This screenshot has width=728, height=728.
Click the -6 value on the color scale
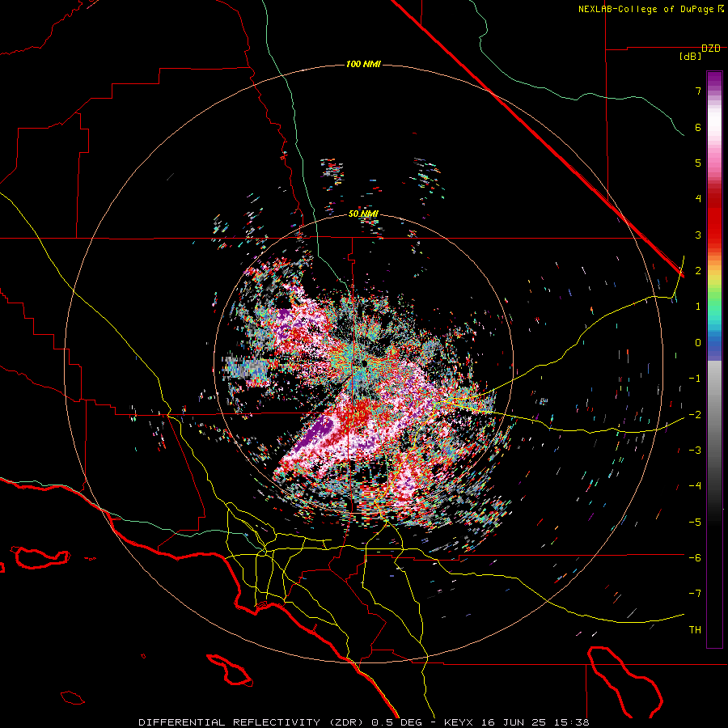(x=695, y=558)
